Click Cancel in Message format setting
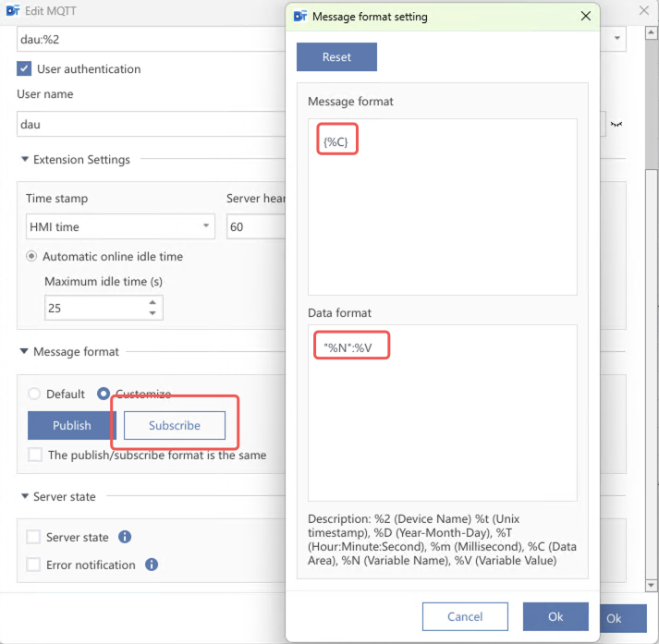This screenshot has height=644, width=659. point(465,616)
